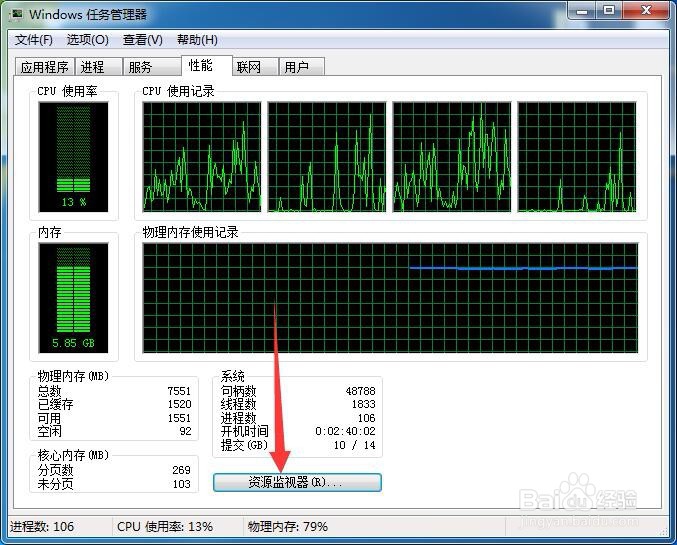
Task: Switch to the 进程 tab
Action: tap(99, 67)
